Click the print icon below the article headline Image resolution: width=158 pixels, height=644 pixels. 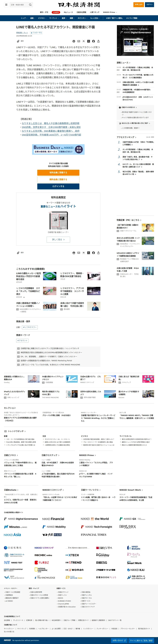pos(74,41)
